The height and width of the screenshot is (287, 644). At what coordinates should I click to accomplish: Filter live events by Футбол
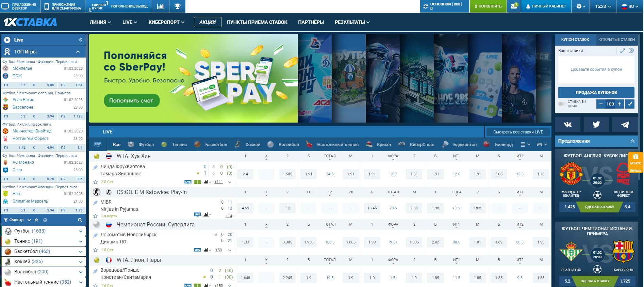[141, 144]
